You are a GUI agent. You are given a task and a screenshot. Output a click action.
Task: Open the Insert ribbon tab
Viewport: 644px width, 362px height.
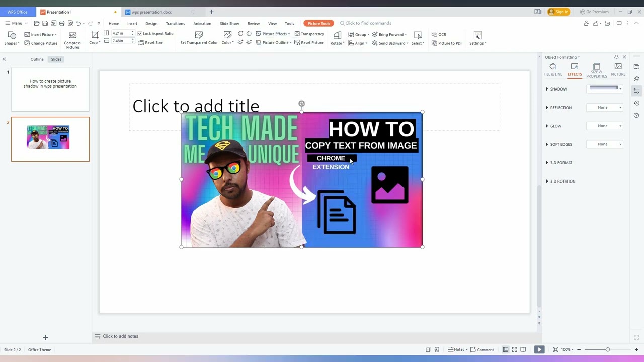tap(132, 23)
